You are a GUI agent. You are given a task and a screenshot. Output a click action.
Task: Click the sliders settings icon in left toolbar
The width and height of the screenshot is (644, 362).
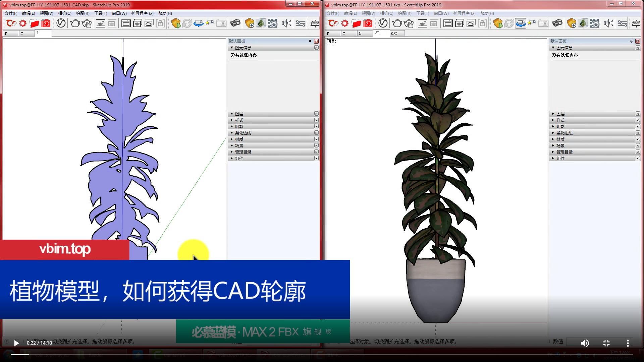(300, 23)
